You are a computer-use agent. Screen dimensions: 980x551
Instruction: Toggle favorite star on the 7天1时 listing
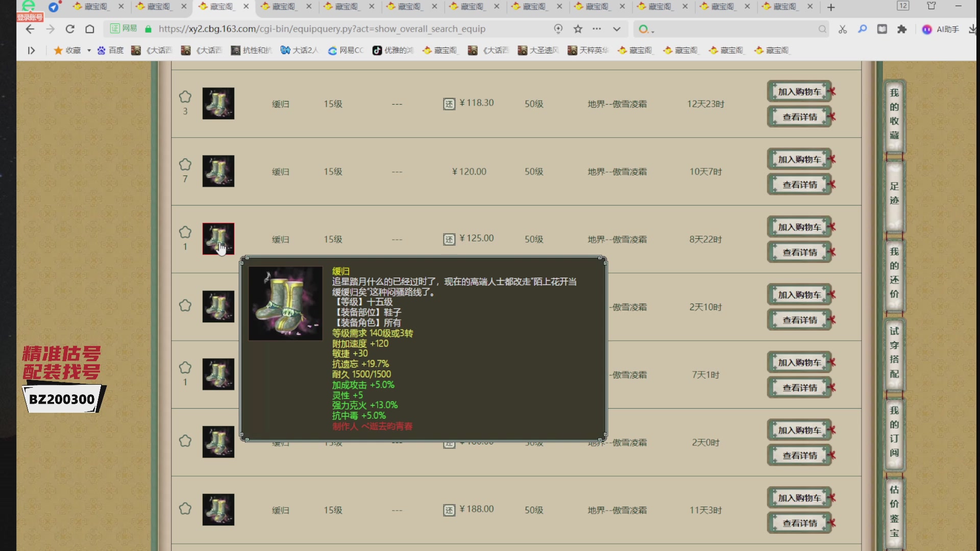coord(185,367)
